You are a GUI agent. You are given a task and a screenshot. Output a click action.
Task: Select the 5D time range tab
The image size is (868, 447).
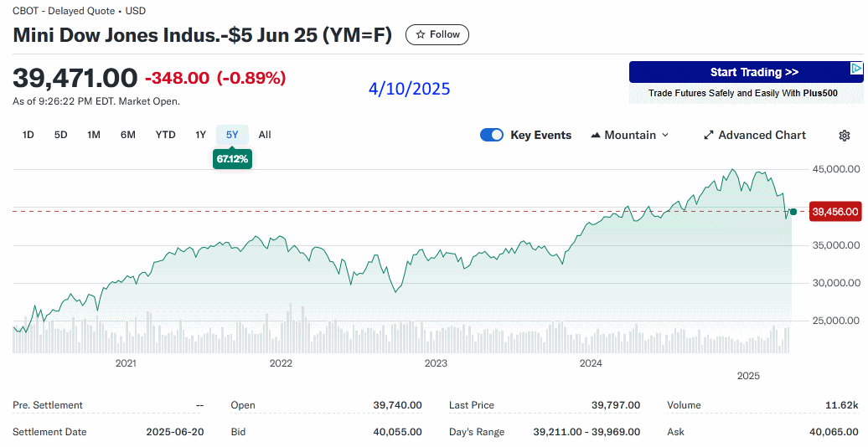tap(61, 135)
